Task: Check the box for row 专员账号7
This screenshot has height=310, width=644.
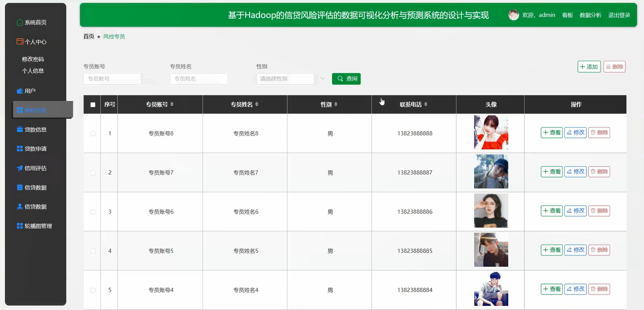Action: pos(93,173)
